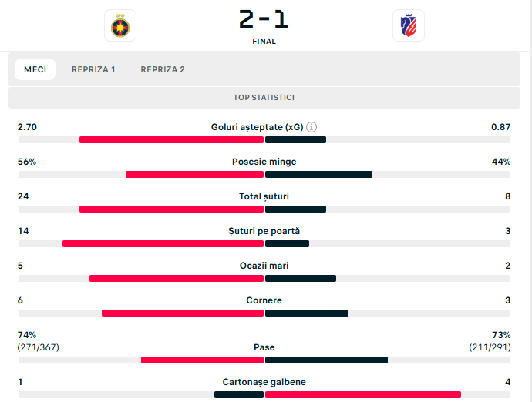Open the REPRIZA 2 tab

163,69
